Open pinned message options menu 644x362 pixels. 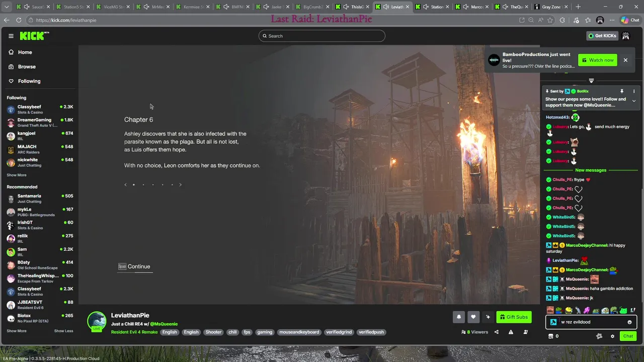point(634,92)
